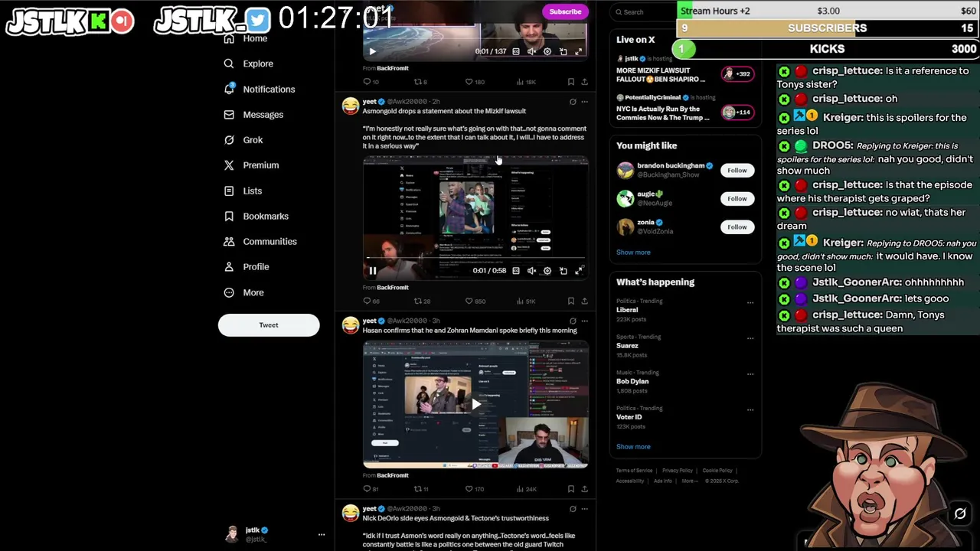Open Grok in the sidebar
The height and width of the screenshot is (551, 980).
243,140
